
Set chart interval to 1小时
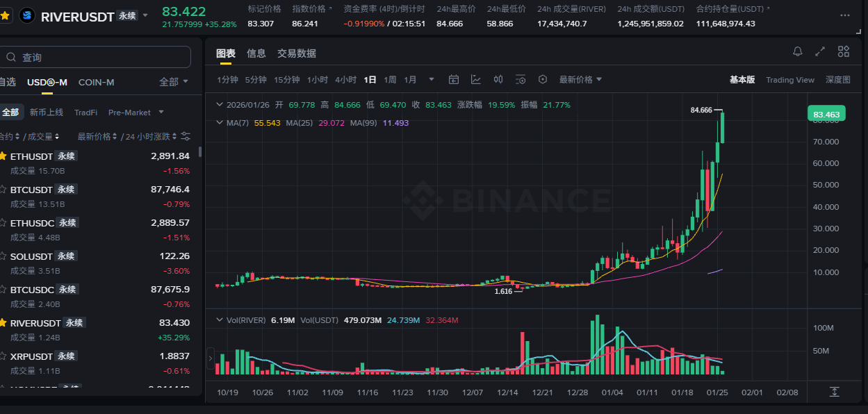[x=318, y=79]
